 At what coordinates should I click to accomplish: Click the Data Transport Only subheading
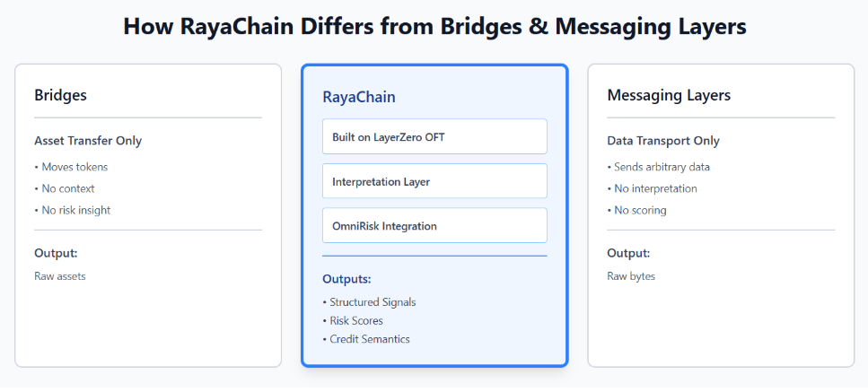tap(663, 141)
